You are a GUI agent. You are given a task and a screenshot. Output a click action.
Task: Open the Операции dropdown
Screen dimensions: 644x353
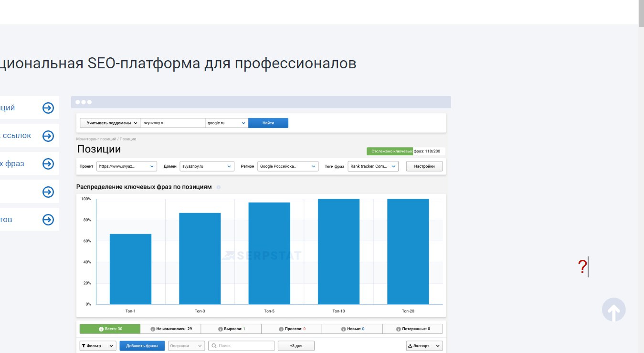186,346
